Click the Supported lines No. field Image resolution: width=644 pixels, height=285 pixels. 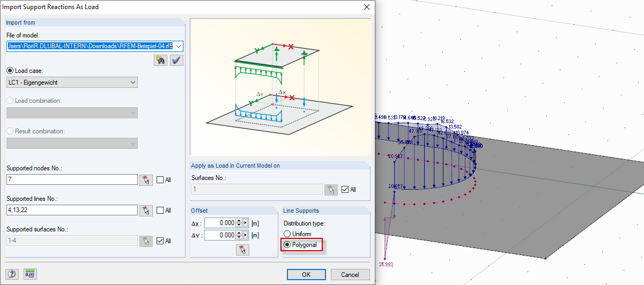point(72,210)
